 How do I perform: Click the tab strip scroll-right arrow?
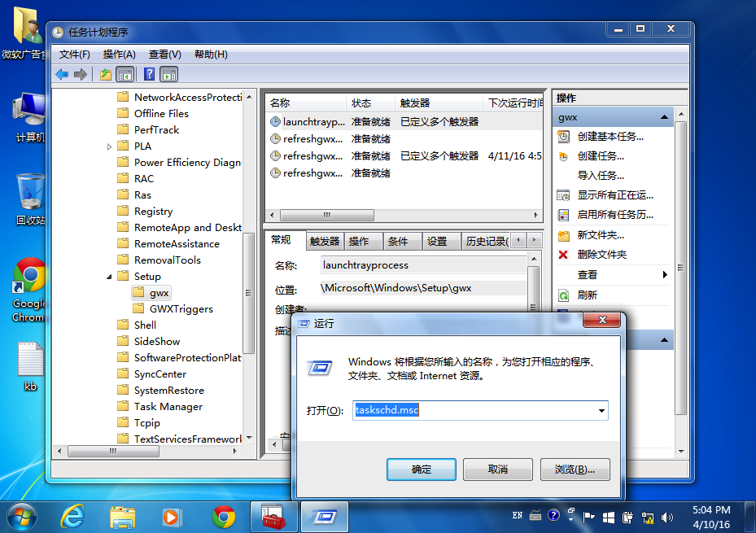[534, 240]
